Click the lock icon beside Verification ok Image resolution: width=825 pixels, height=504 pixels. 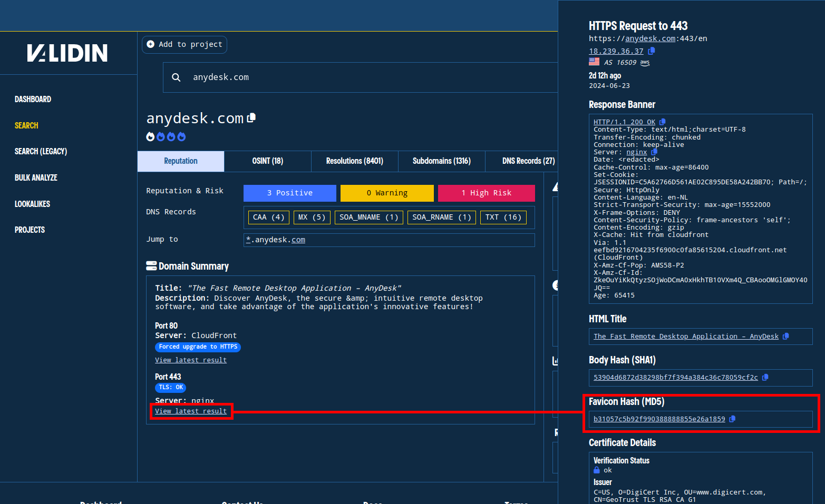597,470
